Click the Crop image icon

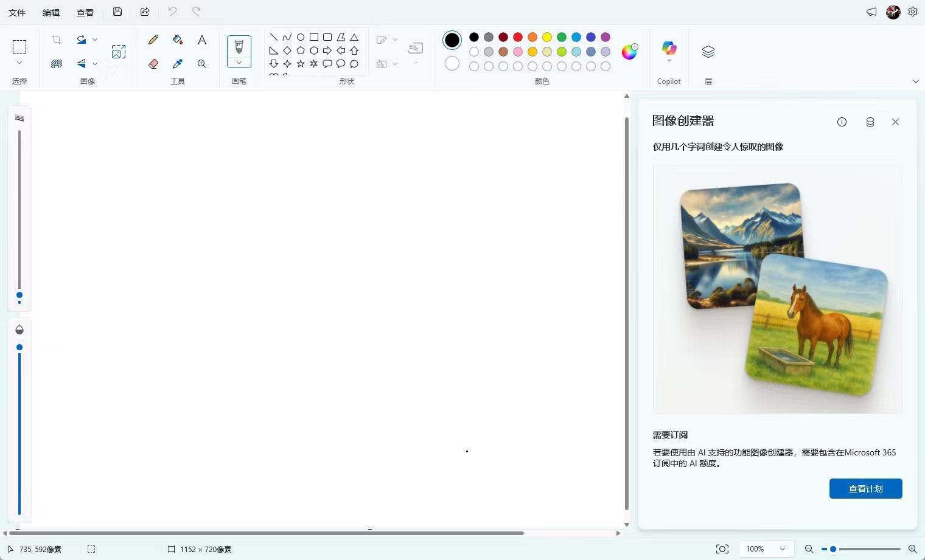click(57, 40)
